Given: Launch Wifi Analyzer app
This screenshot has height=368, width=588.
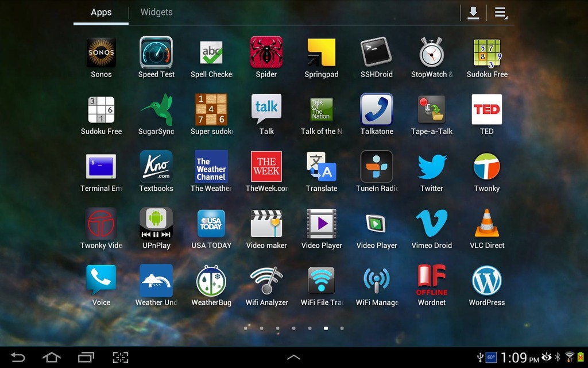Looking at the screenshot, I should click(266, 286).
